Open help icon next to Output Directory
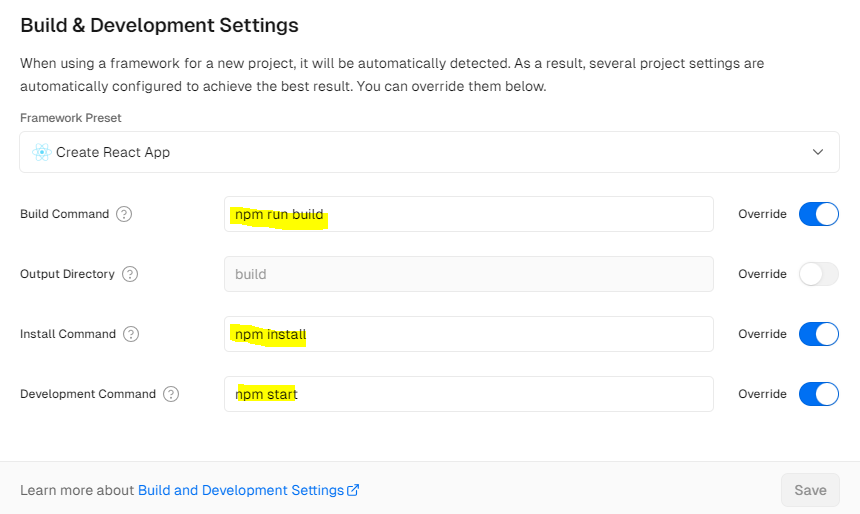The width and height of the screenshot is (860, 514). pyautogui.click(x=129, y=274)
